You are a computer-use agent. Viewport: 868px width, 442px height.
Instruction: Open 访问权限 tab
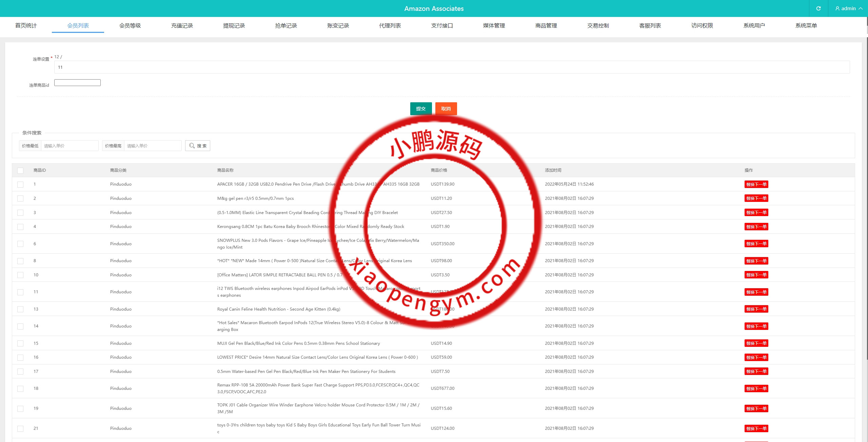[x=702, y=25]
